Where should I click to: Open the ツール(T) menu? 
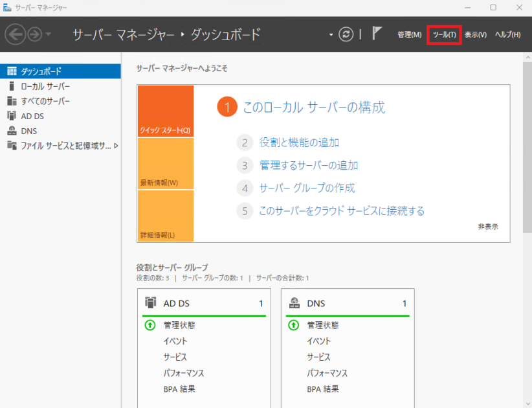pyautogui.click(x=443, y=34)
